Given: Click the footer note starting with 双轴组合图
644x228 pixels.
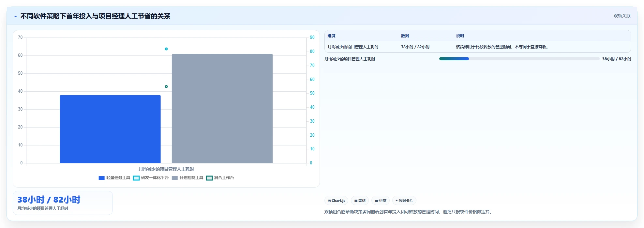Looking at the screenshot, I should coord(409,212).
